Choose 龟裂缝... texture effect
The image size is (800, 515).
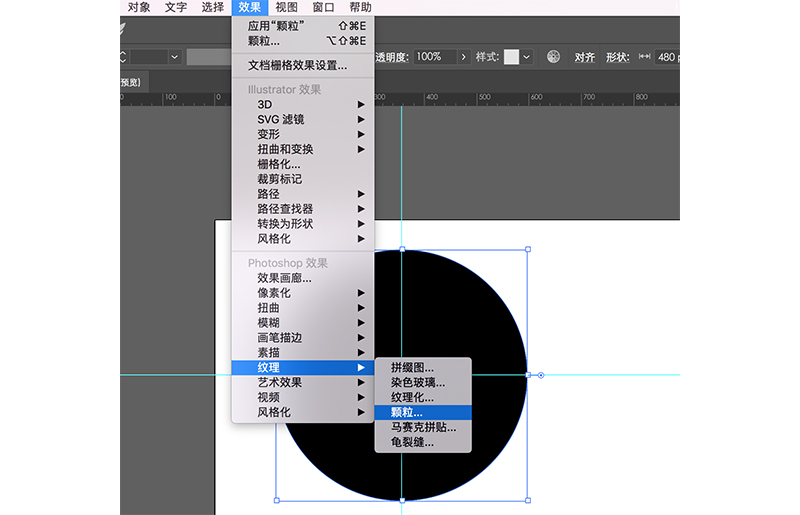point(423,442)
